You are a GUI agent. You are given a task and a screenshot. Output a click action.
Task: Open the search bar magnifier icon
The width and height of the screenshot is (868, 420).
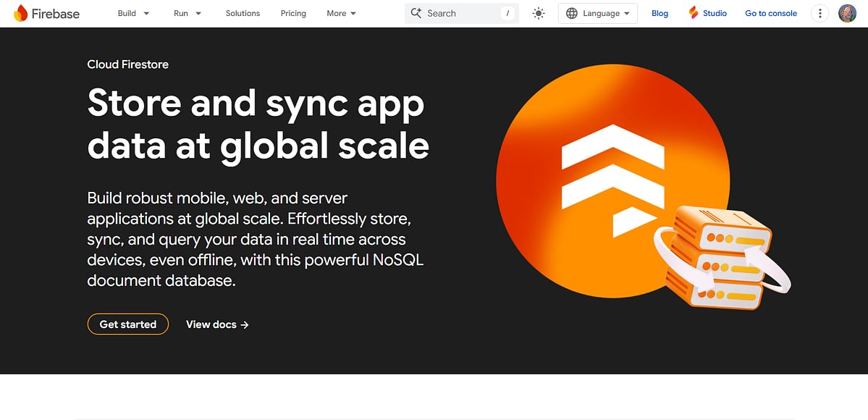tap(416, 12)
